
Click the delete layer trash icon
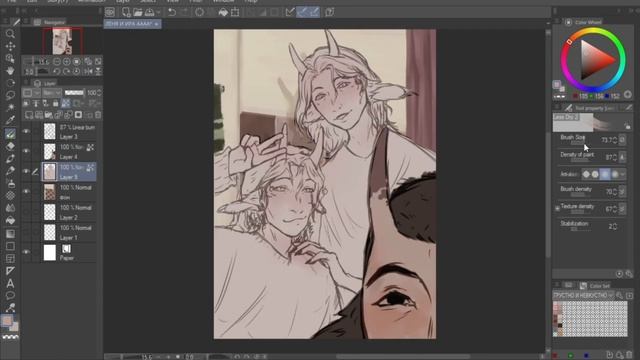98,115
